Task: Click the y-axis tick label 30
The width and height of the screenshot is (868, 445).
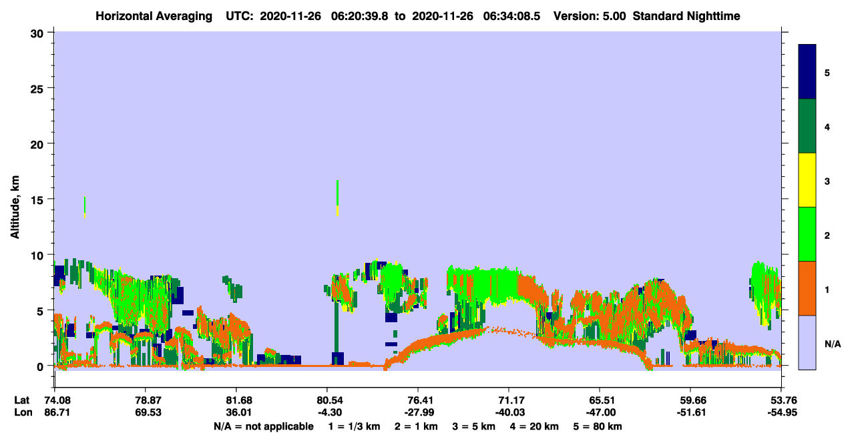Action: pos(38,32)
